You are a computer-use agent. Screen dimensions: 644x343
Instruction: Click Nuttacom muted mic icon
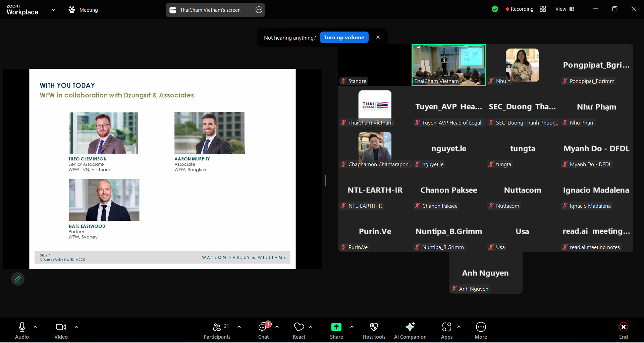tap(491, 206)
